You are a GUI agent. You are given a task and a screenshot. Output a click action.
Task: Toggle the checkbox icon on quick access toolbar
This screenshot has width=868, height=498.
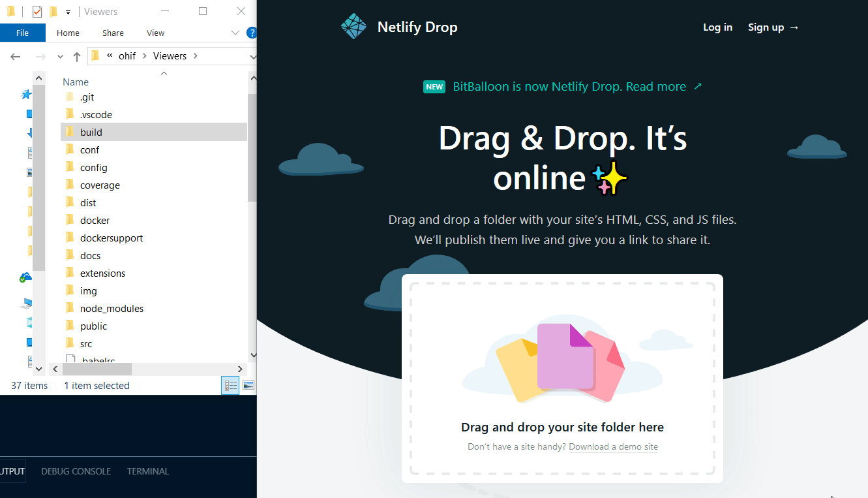(x=37, y=11)
